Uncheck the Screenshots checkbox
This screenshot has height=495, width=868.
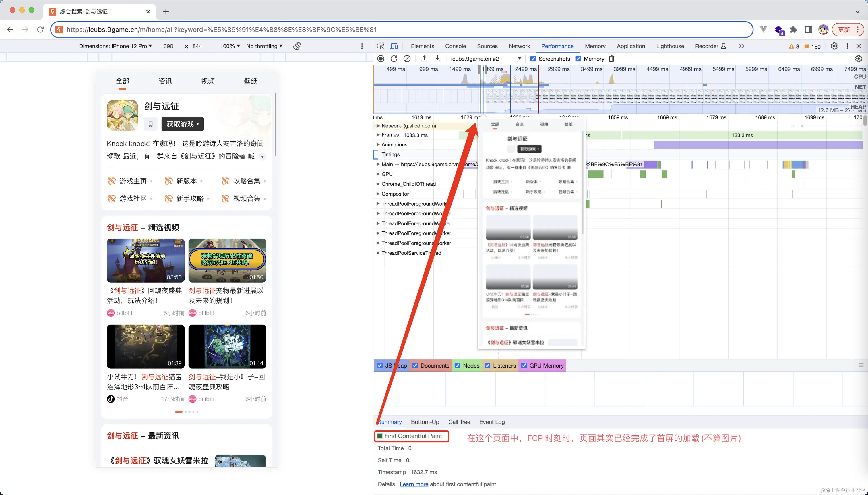click(x=533, y=59)
